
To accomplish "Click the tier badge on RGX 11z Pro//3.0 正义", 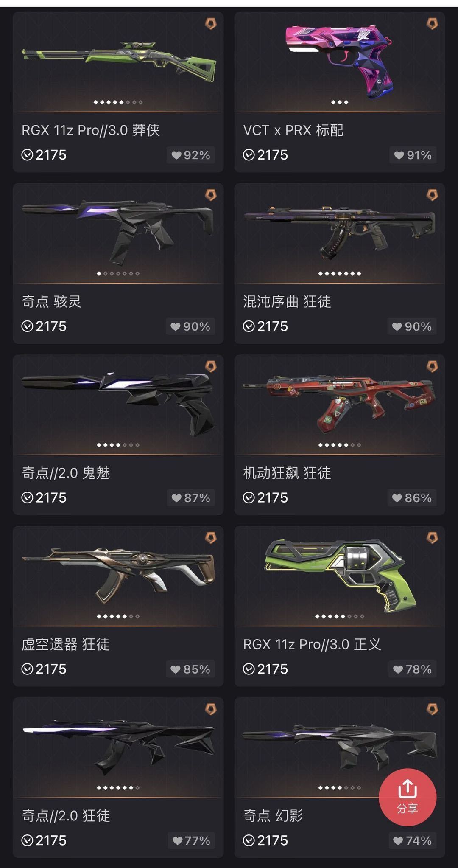I will tap(432, 538).
